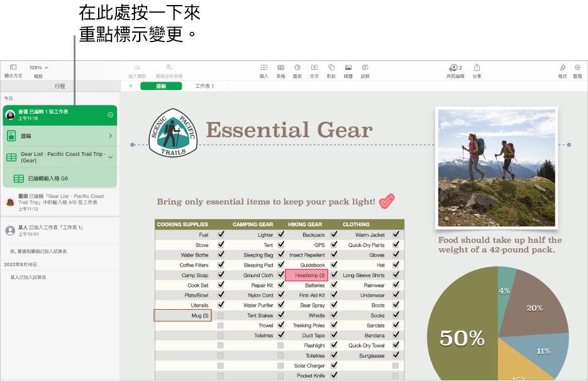Select the 已編輯輸入格 G6 entry

pyautogui.click(x=60, y=179)
